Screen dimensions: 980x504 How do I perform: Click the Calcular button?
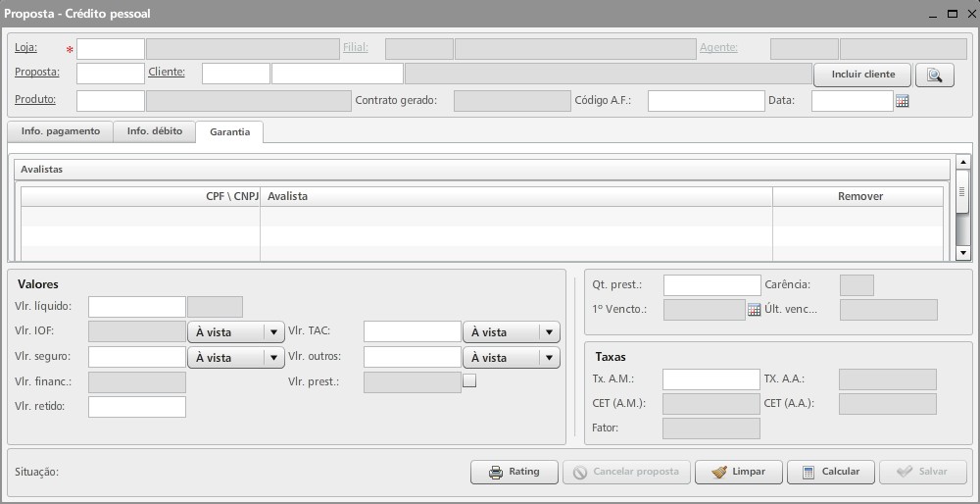coord(831,472)
